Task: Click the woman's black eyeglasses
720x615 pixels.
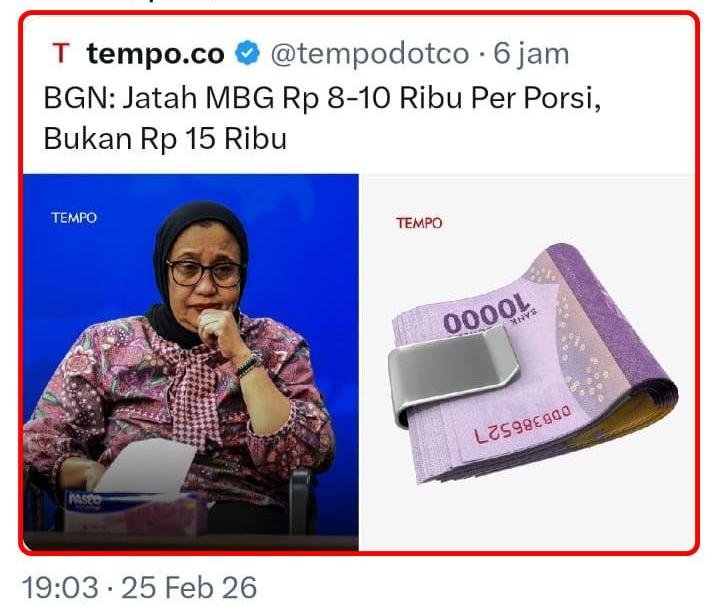Action: [205, 273]
